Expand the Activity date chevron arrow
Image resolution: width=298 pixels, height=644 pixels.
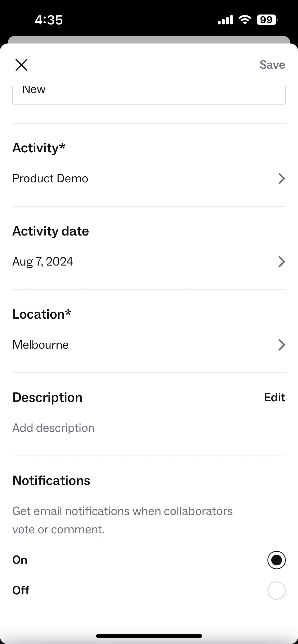(281, 262)
